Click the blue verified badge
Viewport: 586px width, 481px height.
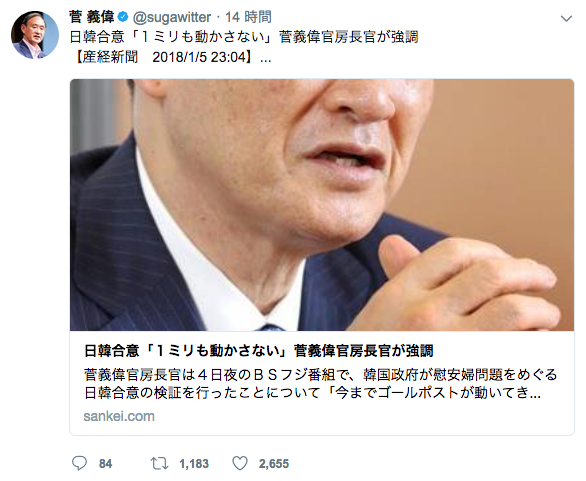[123, 17]
